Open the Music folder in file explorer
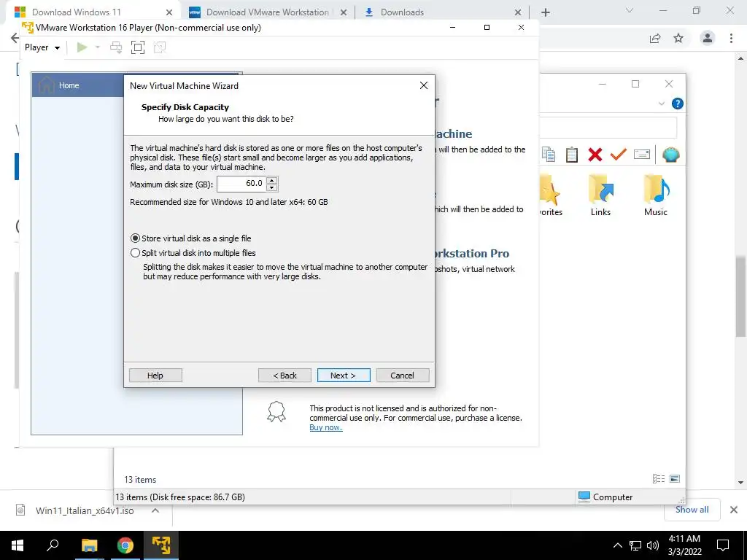Screen dimensions: 747x560 (656, 195)
